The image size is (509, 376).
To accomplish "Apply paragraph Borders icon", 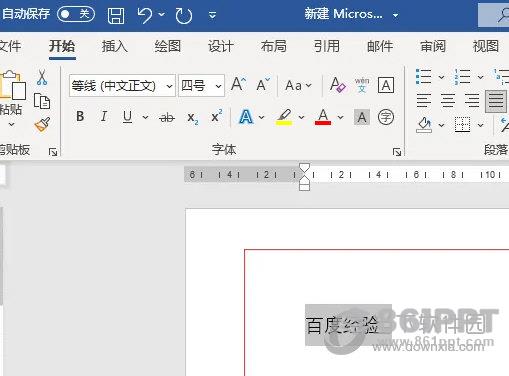I will (463, 125).
